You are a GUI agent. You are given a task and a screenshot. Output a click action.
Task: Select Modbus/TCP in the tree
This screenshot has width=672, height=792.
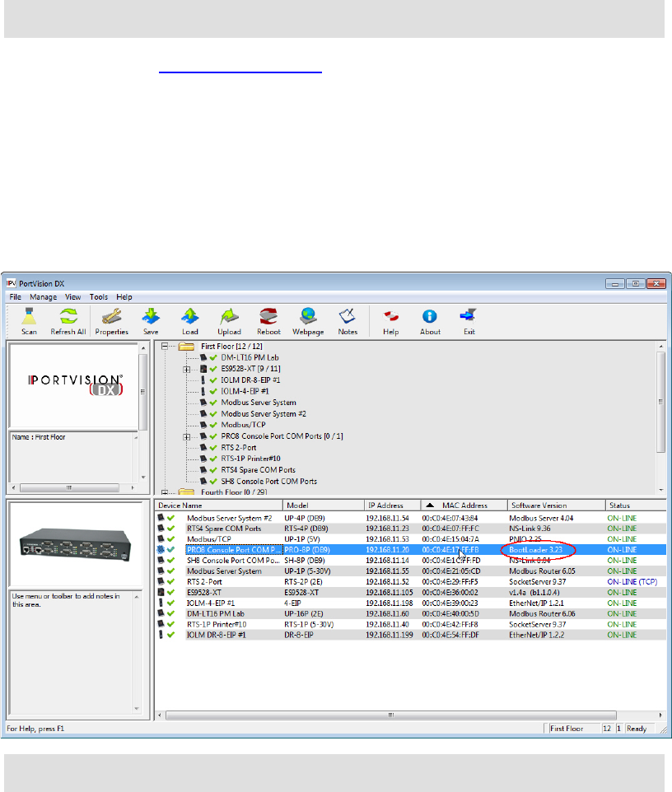point(243,425)
